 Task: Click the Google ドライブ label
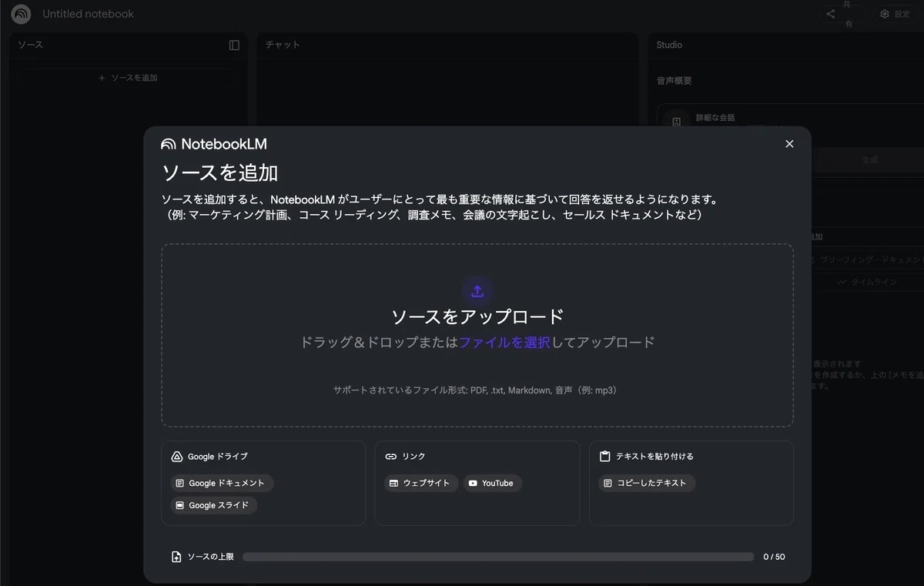pos(218,457)
